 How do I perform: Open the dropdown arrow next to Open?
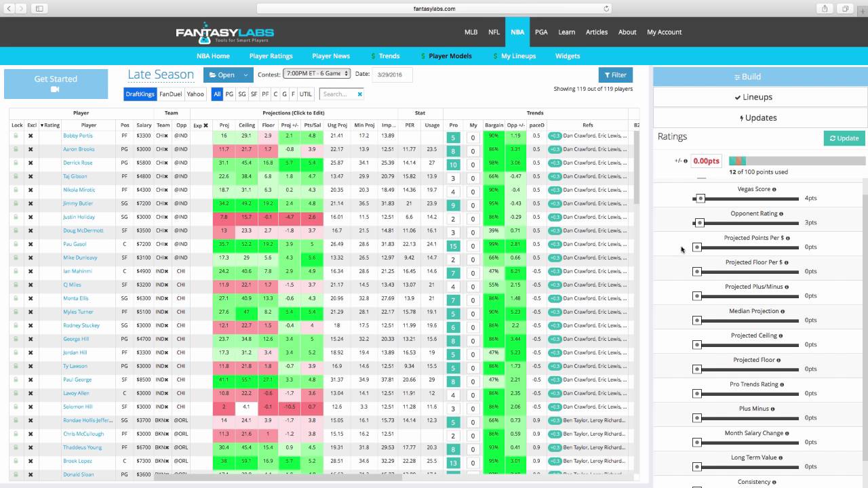(x=246, y=75)
